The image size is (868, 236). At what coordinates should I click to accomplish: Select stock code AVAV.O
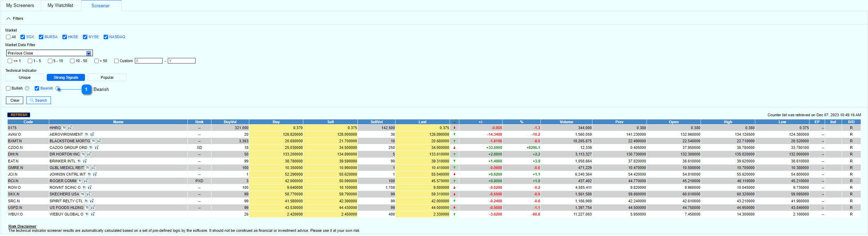click(x=14, y=134)
